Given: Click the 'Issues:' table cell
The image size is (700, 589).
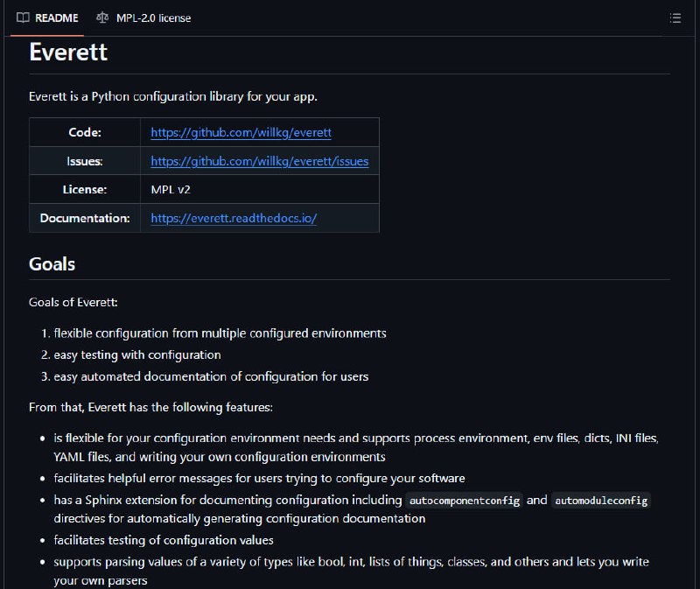Looking at the screenshot, I should (x=85, y=161).
